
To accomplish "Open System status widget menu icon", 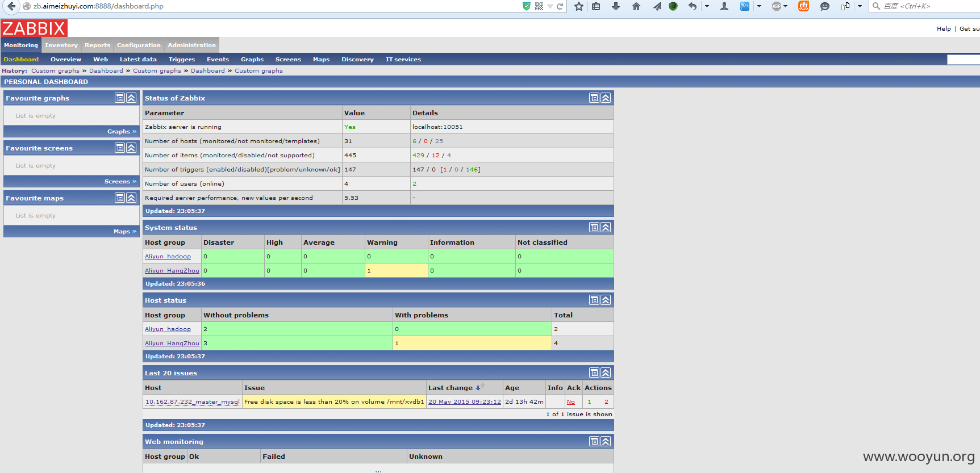I will click(594, 227).
